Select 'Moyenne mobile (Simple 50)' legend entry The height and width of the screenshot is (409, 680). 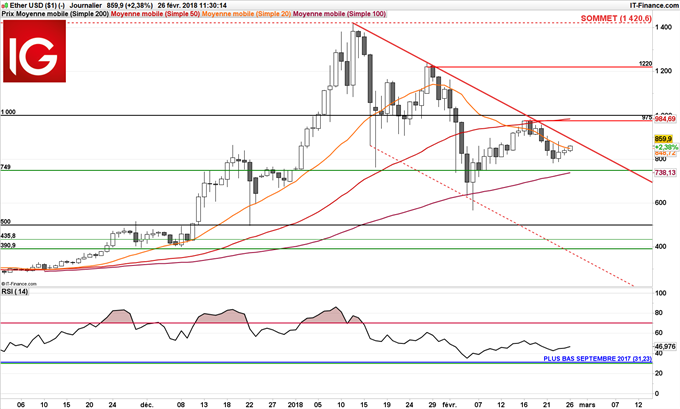pyautogui.click(x=155, y=14)
